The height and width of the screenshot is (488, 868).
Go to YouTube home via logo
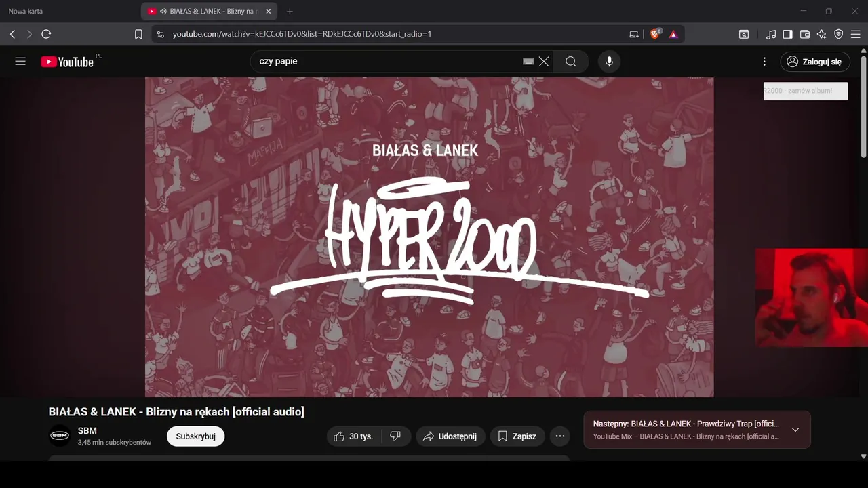(67, 62)
